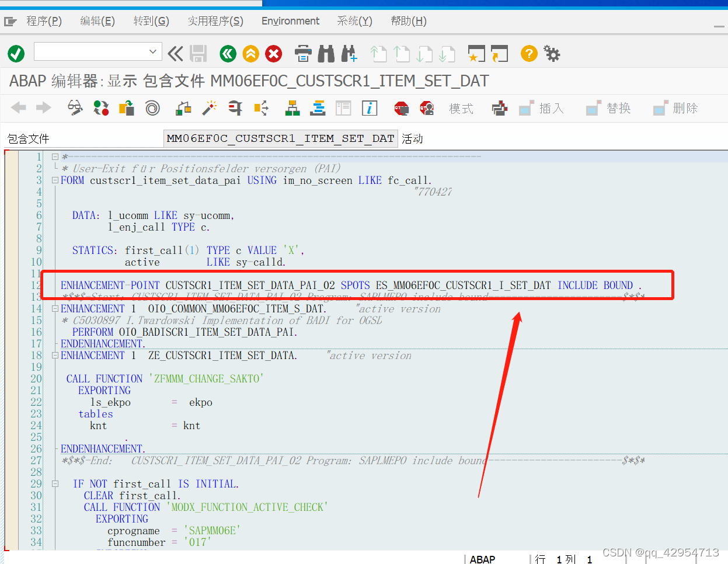Viewport: 728px width, 564px height.
Task: Click the Back green arrow icon
Action: click(228, 53)
